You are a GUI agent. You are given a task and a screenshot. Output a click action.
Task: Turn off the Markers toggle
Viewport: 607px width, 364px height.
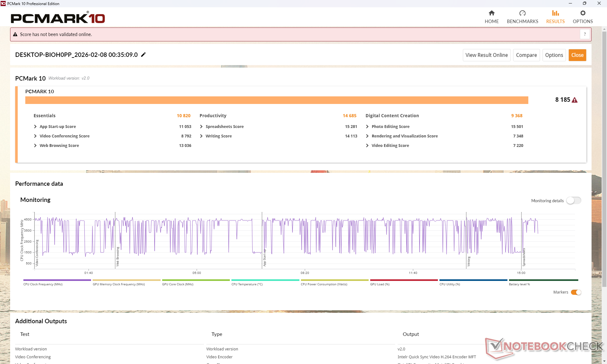(x=576, y=292)
